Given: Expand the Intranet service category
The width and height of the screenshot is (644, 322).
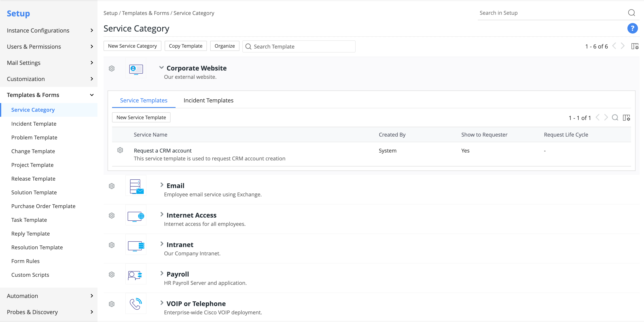Looking at the screenshot, I should point(162,244).
